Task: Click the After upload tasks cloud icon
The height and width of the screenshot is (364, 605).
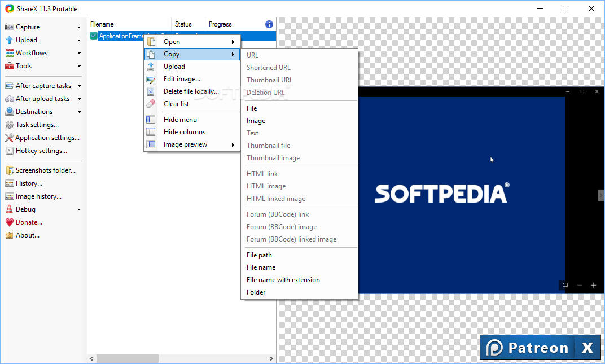Action: pyautogui.click(x=9, y=99)
